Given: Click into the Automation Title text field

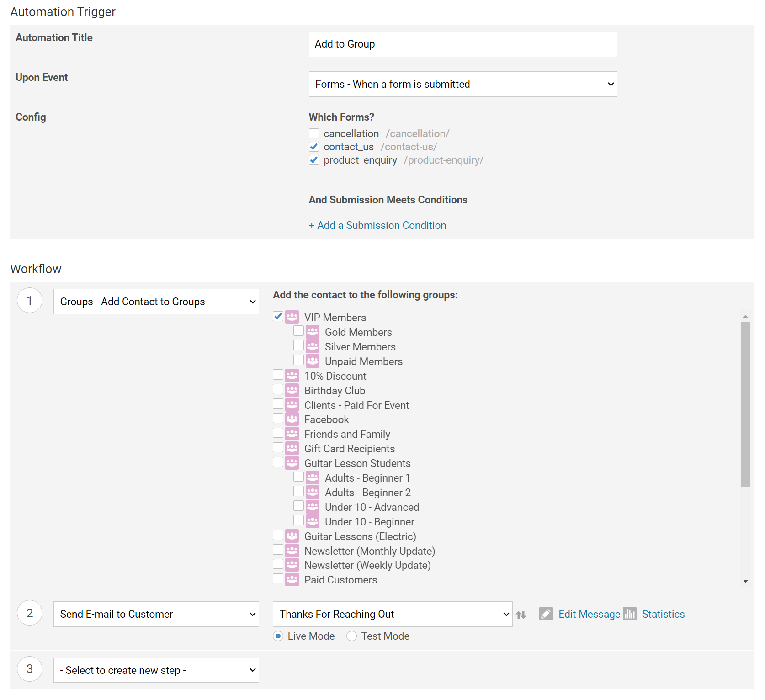Looking at the screenshot, I should tap(462, 44).
